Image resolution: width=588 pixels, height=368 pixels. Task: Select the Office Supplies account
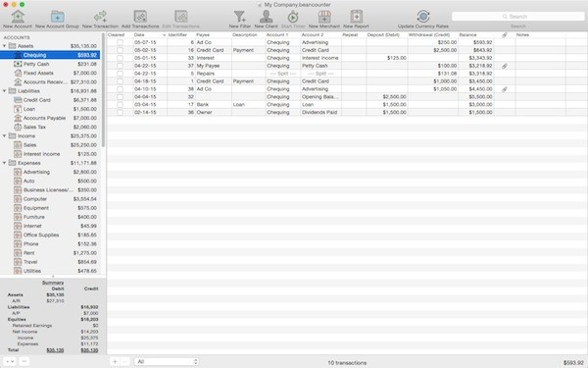click(x=50, y=236)
